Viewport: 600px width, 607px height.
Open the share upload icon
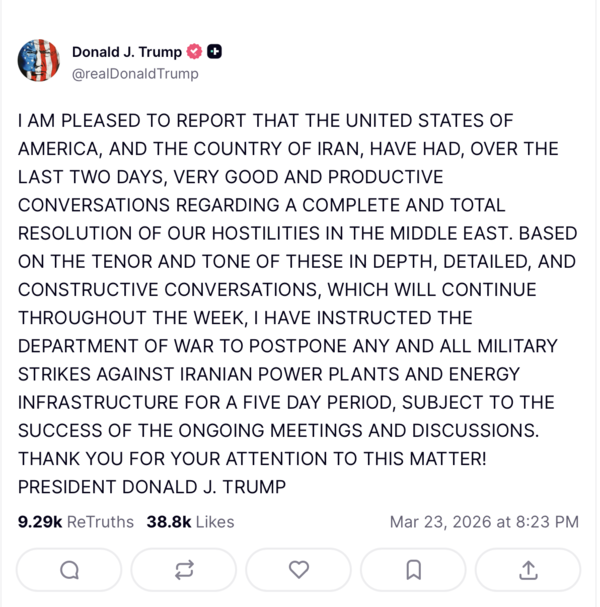(528, 570)
